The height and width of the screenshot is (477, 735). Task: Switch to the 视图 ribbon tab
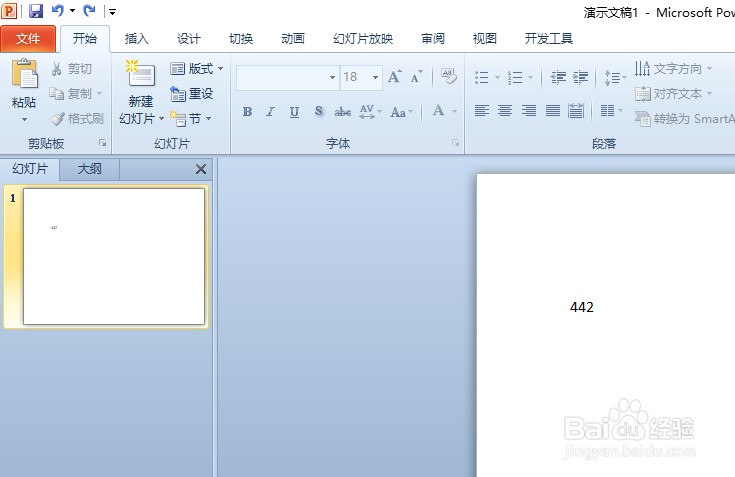pyautogui.click(x=484, y=38)
